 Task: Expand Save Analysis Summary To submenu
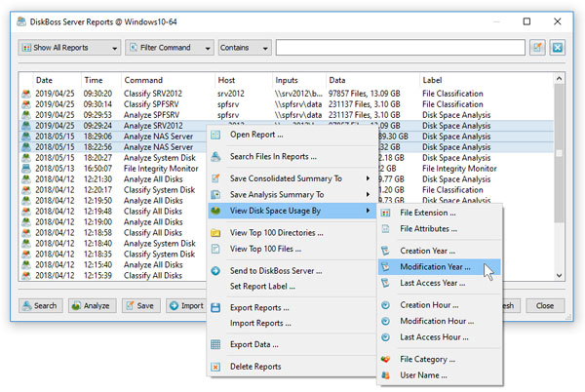[x=292, y=195]
